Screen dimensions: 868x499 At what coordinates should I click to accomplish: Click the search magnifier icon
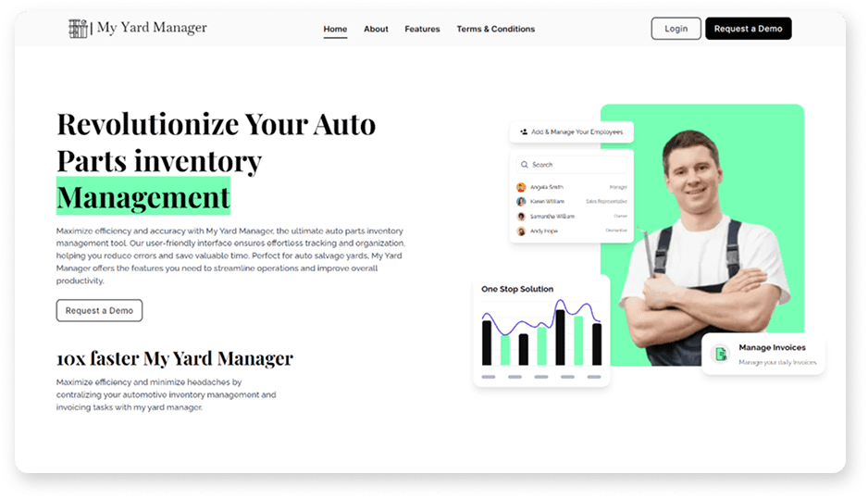click(525, 165)
